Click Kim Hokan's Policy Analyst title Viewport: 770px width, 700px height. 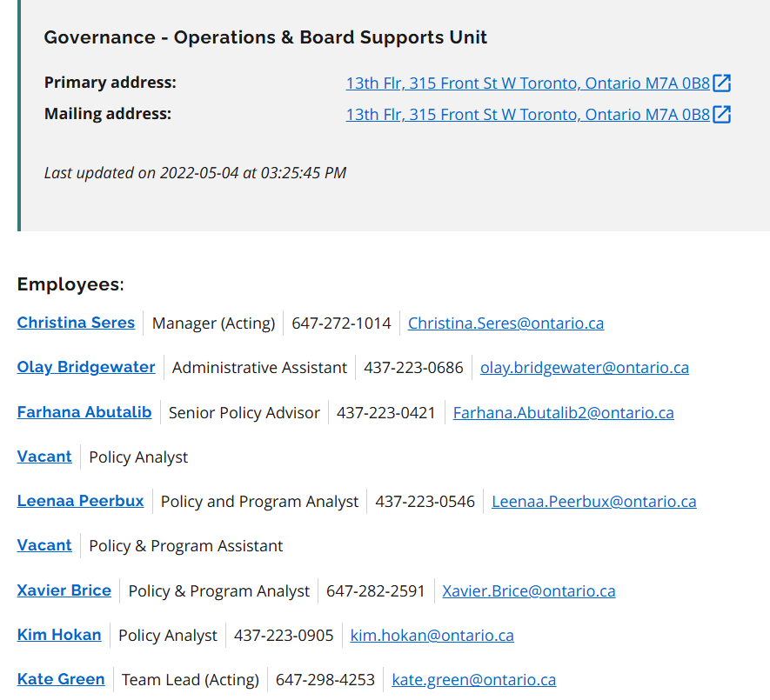tap(168, 636)
